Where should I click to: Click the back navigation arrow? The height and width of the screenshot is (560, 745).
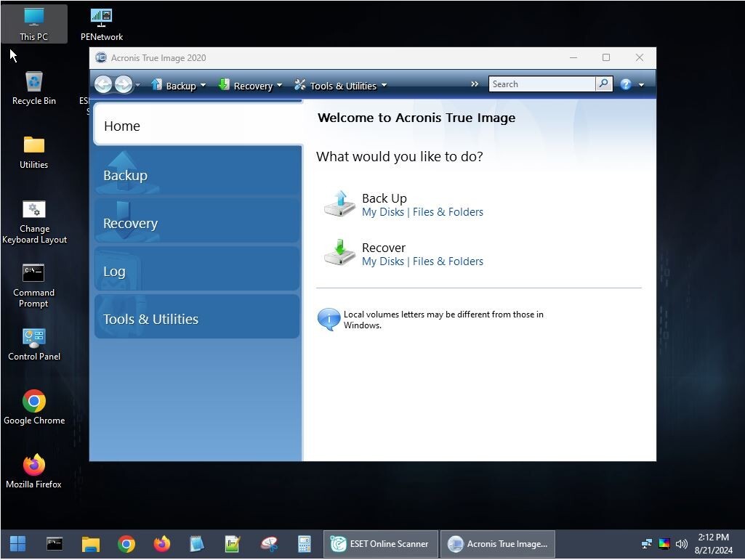pyautogui.click(x=103, y=85)
